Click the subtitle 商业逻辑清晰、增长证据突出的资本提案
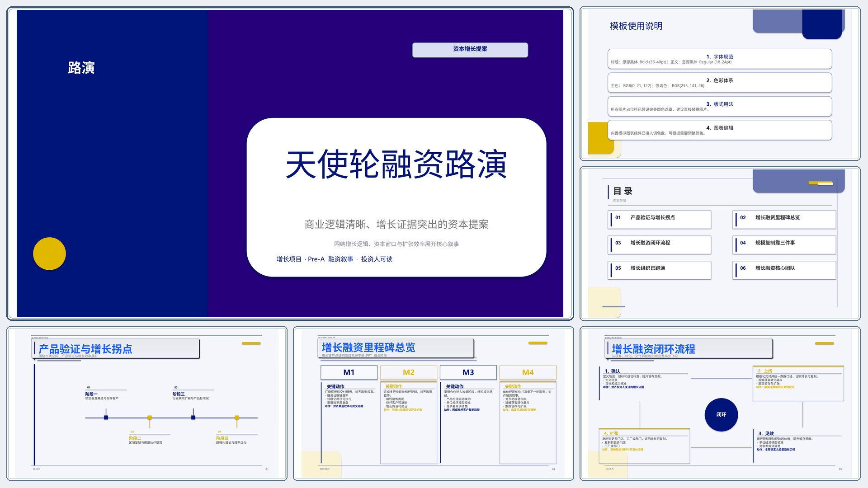Screen dimensions: 868x488 396,224
